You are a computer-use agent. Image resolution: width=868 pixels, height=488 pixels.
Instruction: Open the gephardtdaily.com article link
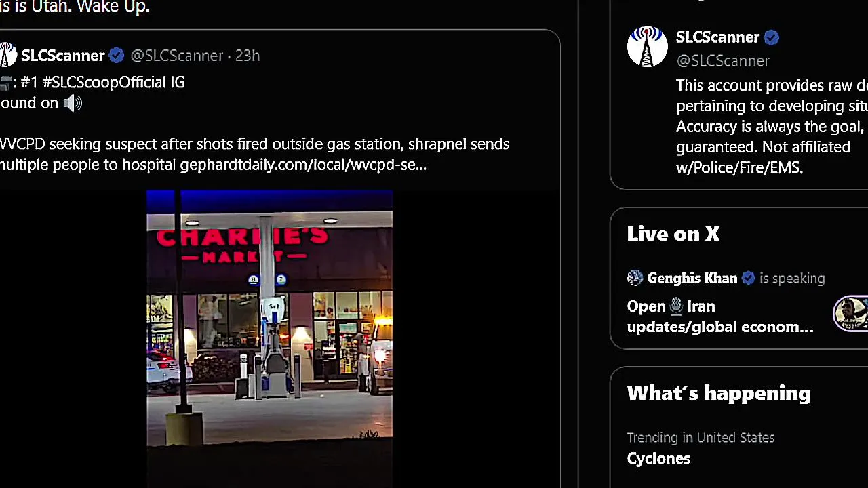[303, 165]
